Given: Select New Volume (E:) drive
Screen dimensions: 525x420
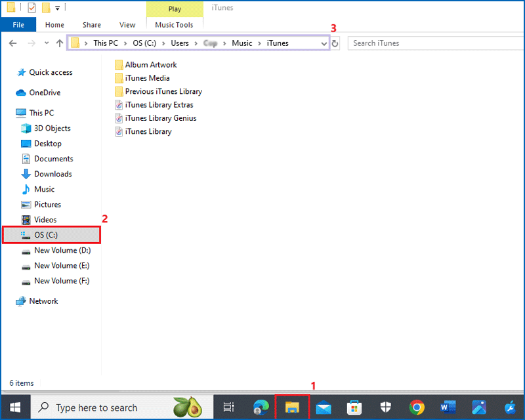Looking at the screenshot, I should pos(56,266).
